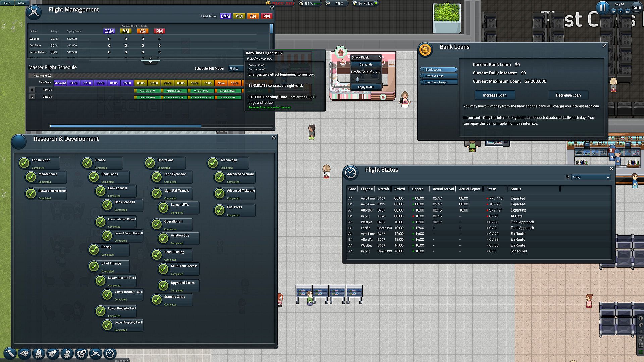Image resolution: width=644 pixels, height=362 pixels.
Task: Open the microscope research icon
Action: pyautogui.click(x=67, y=353)
